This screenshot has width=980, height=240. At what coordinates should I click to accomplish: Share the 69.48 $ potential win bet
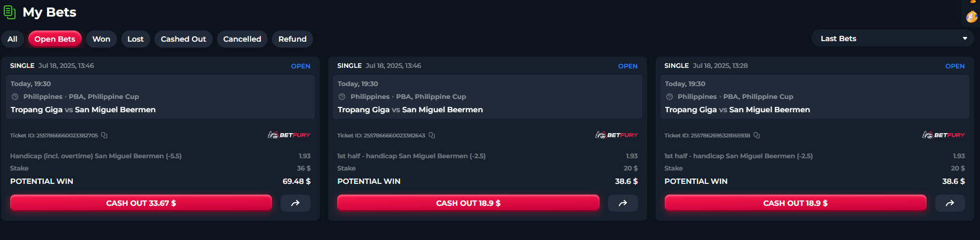click(x=295, y=203)
